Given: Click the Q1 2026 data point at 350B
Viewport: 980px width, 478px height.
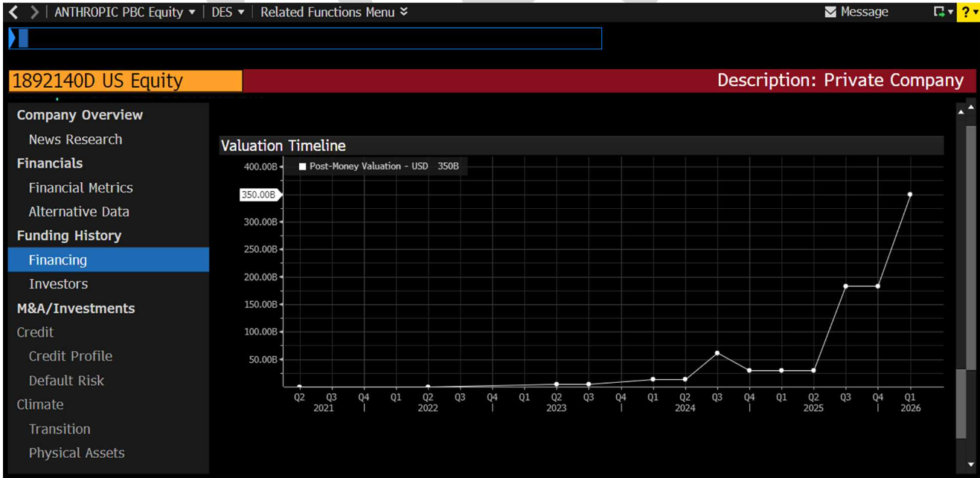Looking at the screenshot, I should click(909, 195).
